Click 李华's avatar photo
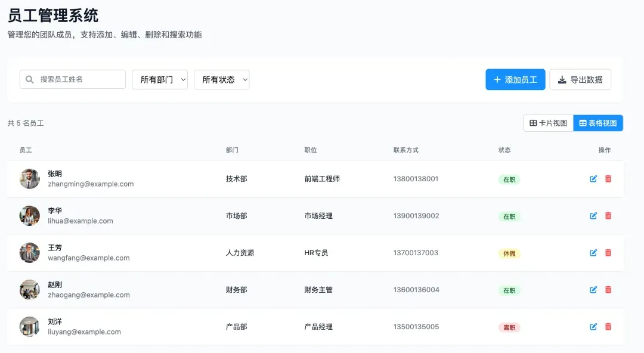Screen dimensions: 644x353 pyautogui.click(x=30, y=216)
